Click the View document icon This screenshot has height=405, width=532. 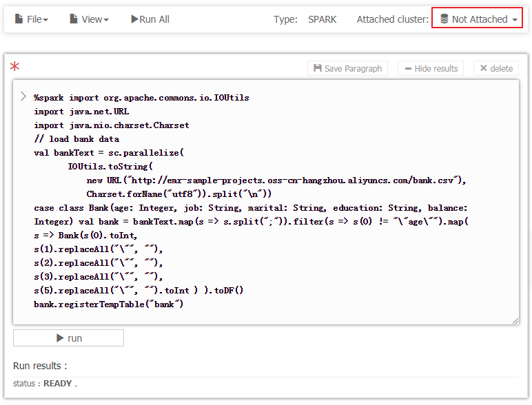coord(74,19)
